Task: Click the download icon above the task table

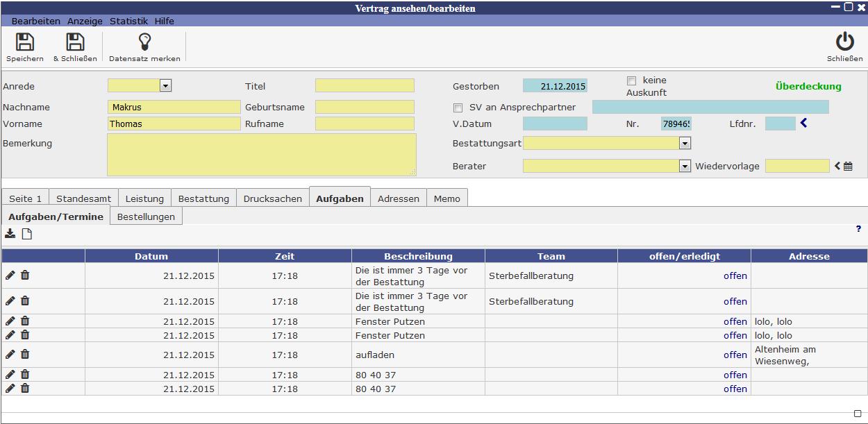Action: point(10,234)
